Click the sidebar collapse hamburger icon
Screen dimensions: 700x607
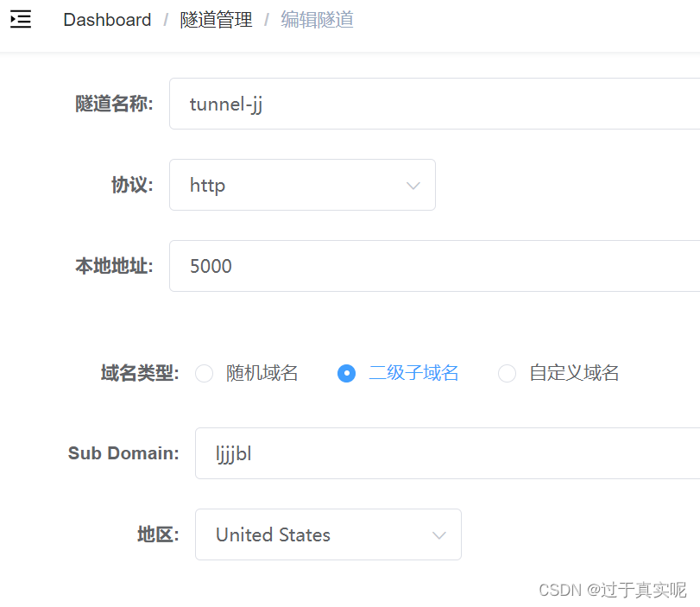pyautogui.click(x=21, y=19)
